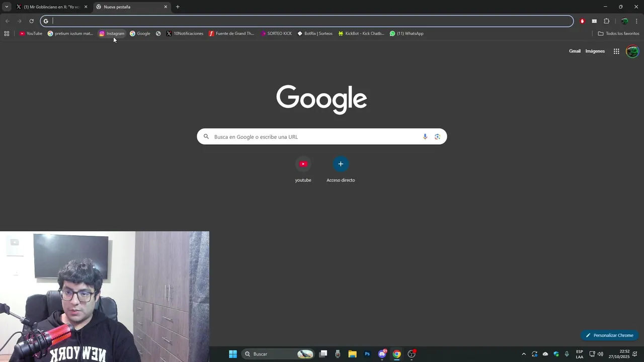This screenshot has width=644, height=362.
Task: Open the clock showing 22:52
Action: click(x=619, y=354)
